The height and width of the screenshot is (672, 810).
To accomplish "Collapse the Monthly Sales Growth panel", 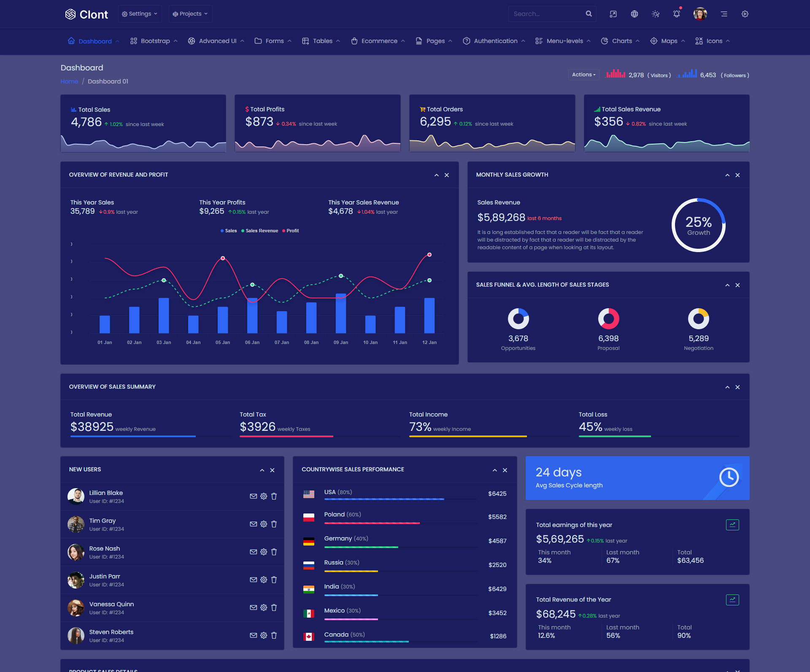I will coord(727,175).
